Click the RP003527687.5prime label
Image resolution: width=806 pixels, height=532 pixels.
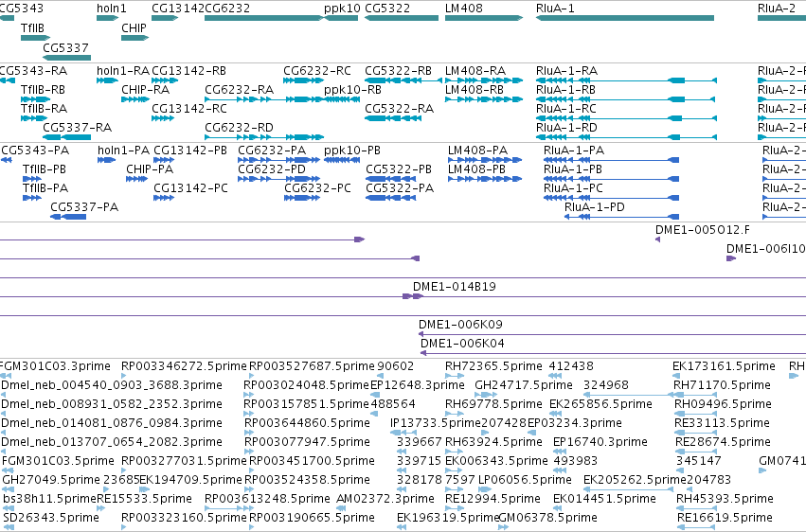click(x=312, y=366)
